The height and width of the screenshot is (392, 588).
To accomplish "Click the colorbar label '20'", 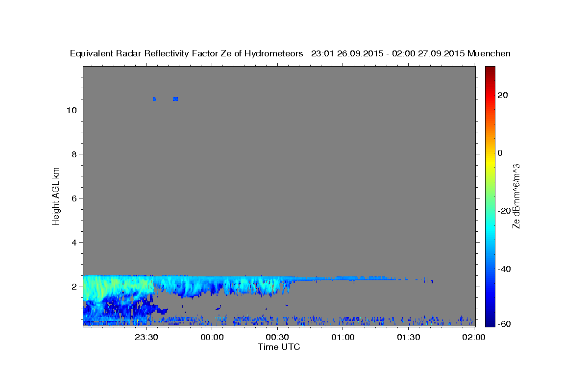I will pyautogui.click(x=504, y=95).
